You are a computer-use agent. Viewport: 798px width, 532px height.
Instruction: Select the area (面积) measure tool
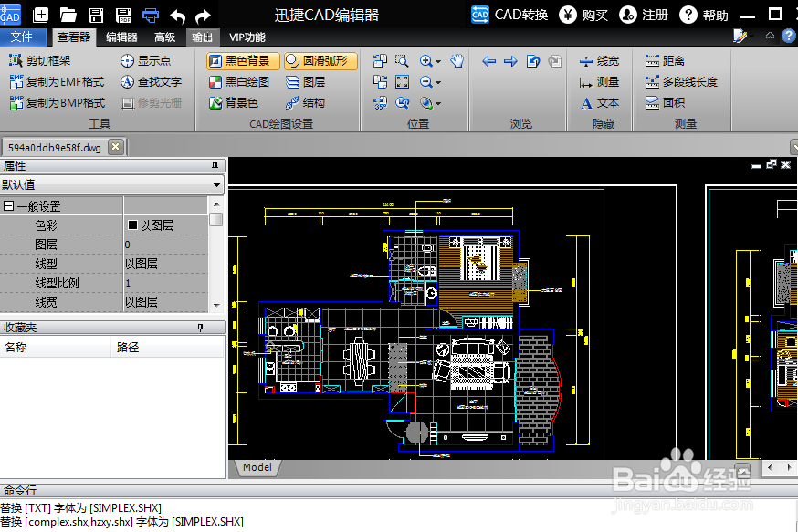(x=665, y=103)
